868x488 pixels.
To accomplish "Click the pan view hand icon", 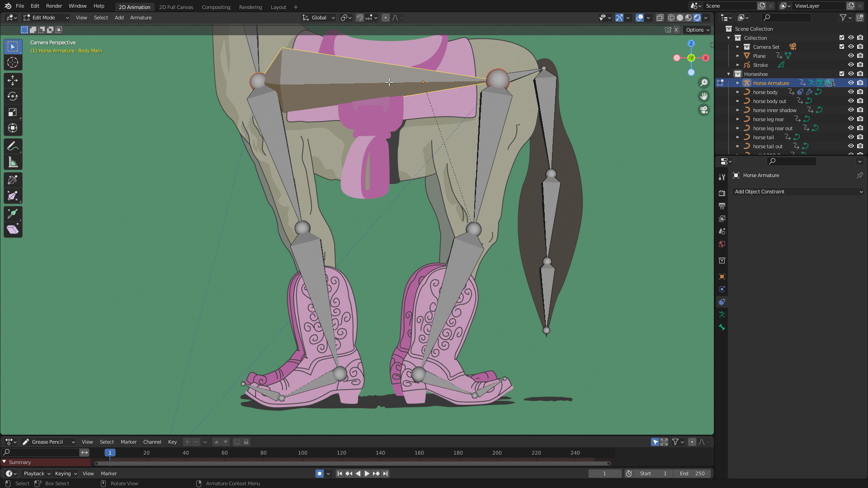I will [x=704, y=96].
